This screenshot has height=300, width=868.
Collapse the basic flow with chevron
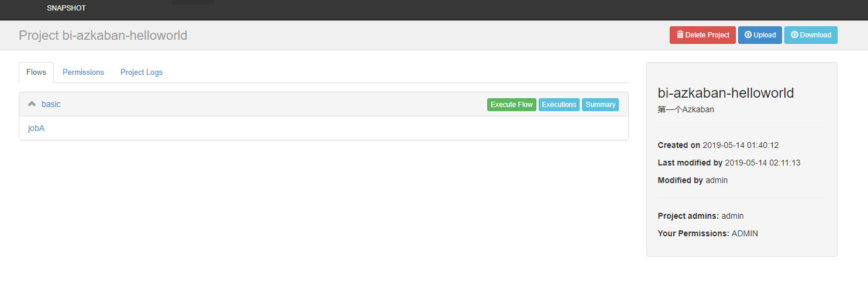point(32,104)
